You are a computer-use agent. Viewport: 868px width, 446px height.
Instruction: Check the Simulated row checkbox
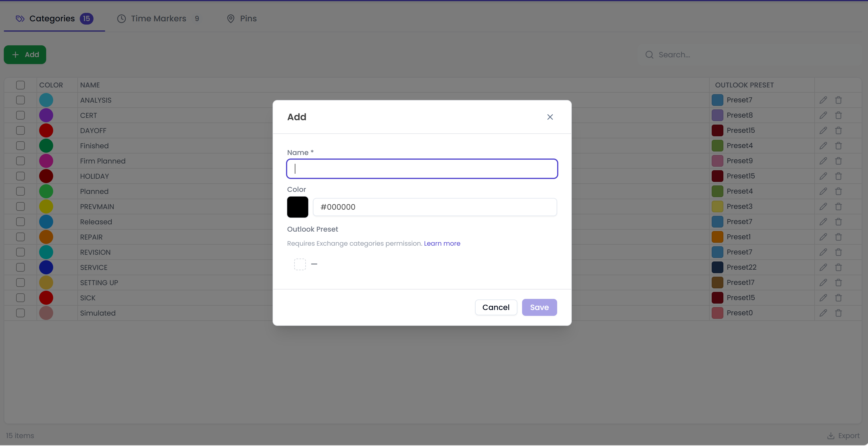(x=20, y=313)
